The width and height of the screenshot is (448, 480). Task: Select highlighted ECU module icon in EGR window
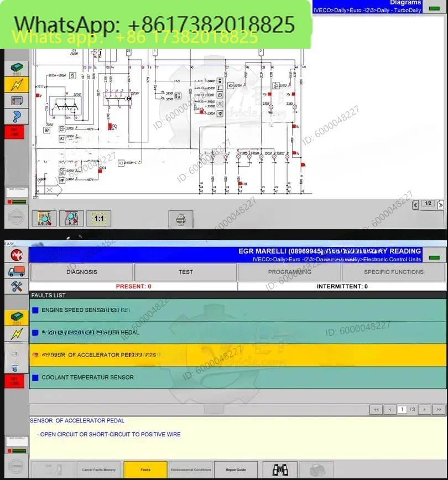(x=17, y=317)
